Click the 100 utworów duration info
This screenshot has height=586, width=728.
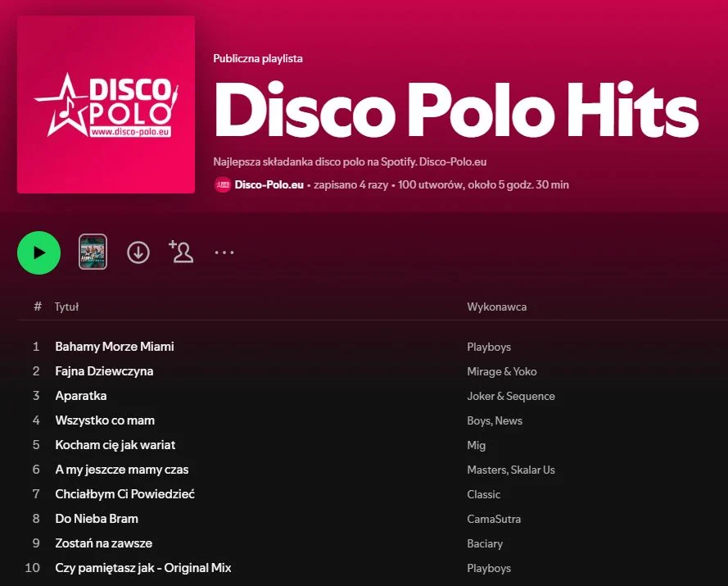click(x=483, y=185)
